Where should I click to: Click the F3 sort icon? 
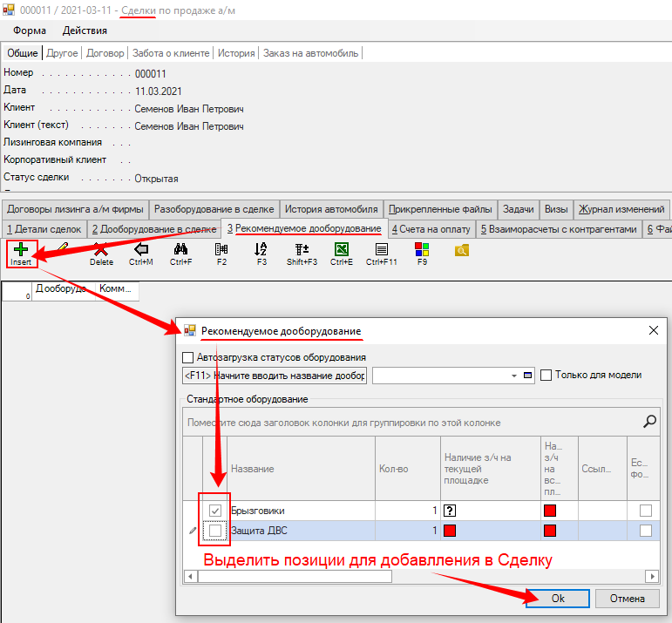(261, 250)
